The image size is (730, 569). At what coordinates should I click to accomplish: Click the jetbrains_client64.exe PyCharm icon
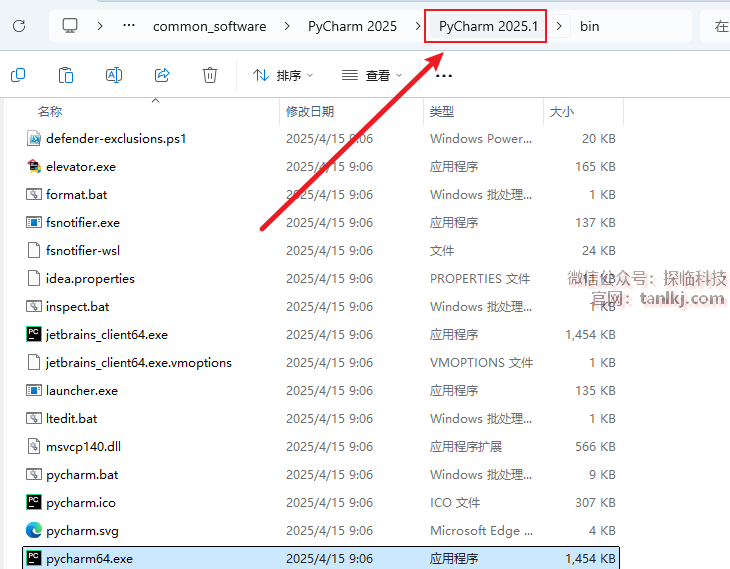tap(34, 334)
